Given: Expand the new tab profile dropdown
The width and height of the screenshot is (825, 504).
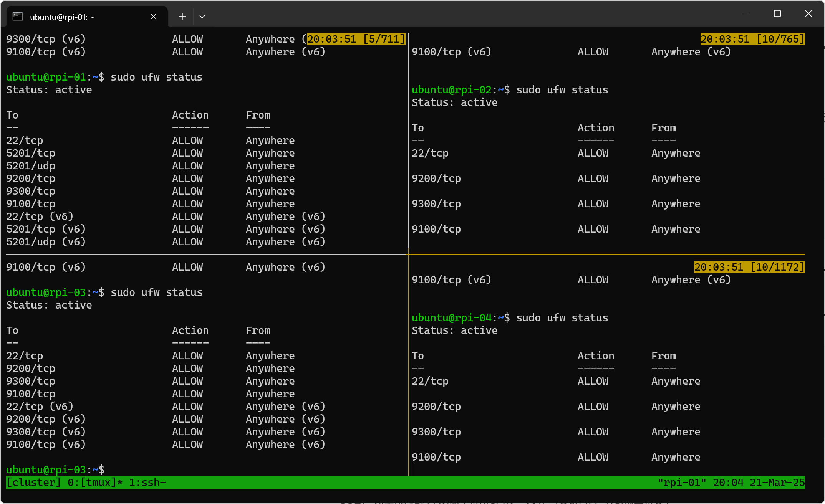Looking at the screenshot, I should (x=202, y=17).
